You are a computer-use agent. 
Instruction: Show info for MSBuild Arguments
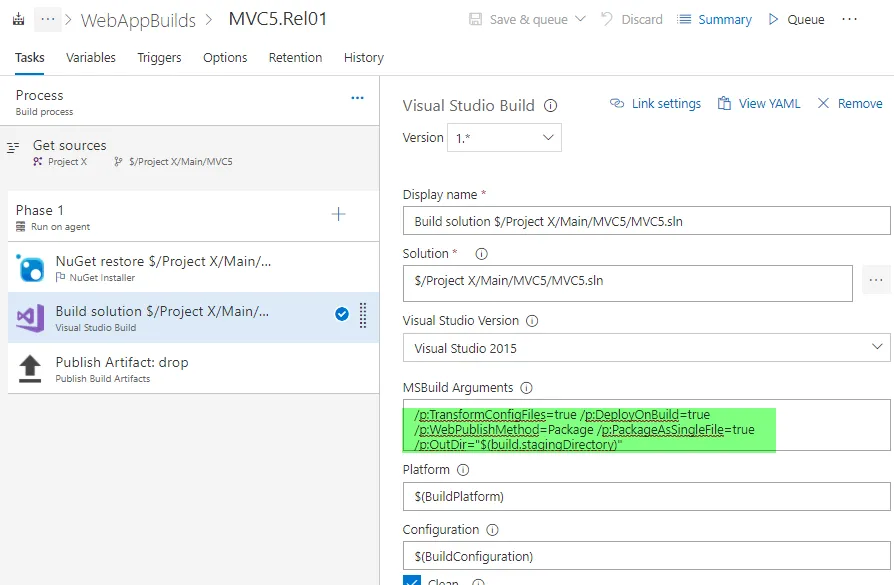526,388
